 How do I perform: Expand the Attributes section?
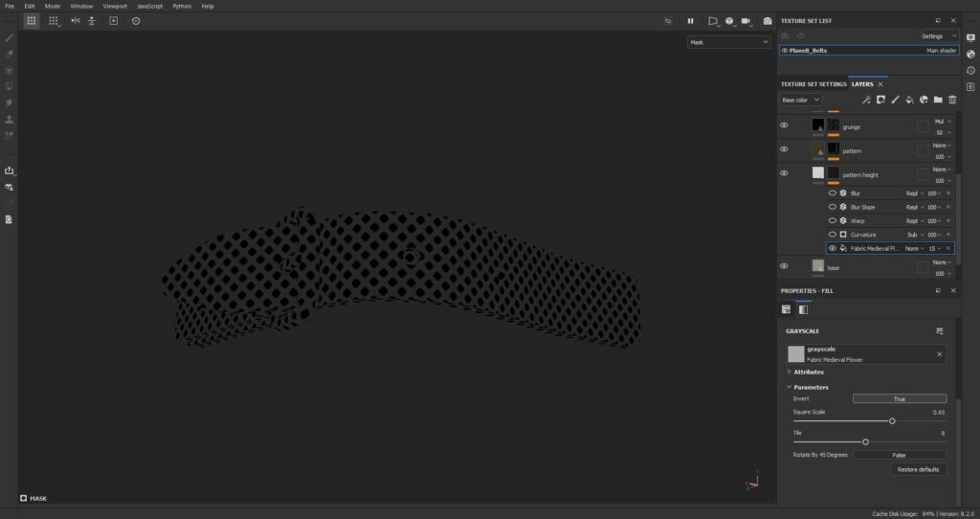tap(805, 372)
